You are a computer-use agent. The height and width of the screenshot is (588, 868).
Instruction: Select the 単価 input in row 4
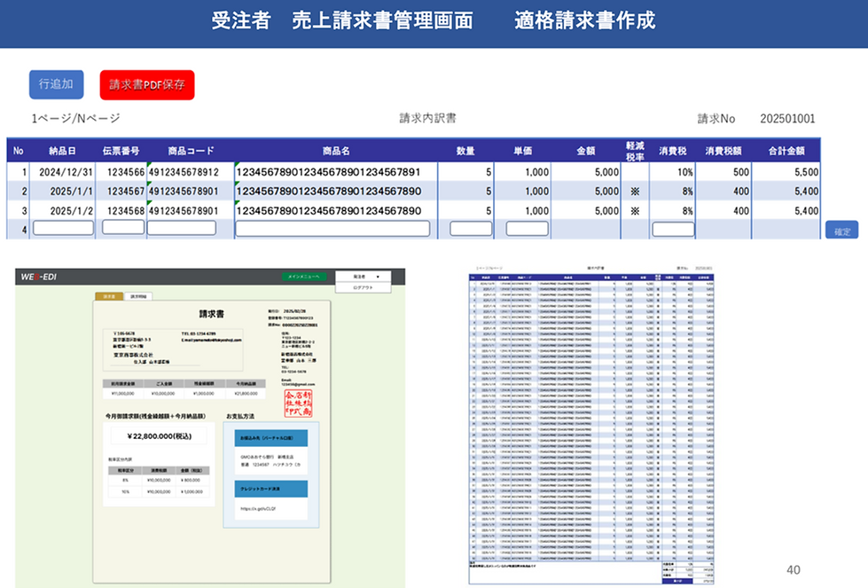[527, 229]
